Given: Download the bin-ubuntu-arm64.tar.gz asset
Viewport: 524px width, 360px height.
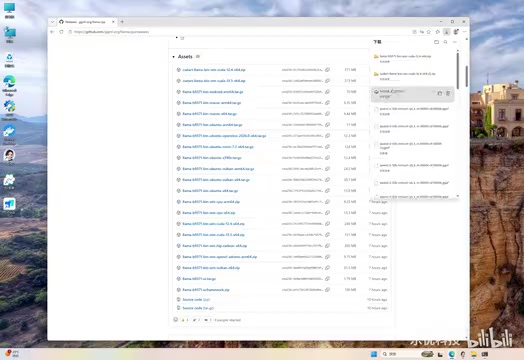Looking at the screenshot, I should click(x=212, y=125).
